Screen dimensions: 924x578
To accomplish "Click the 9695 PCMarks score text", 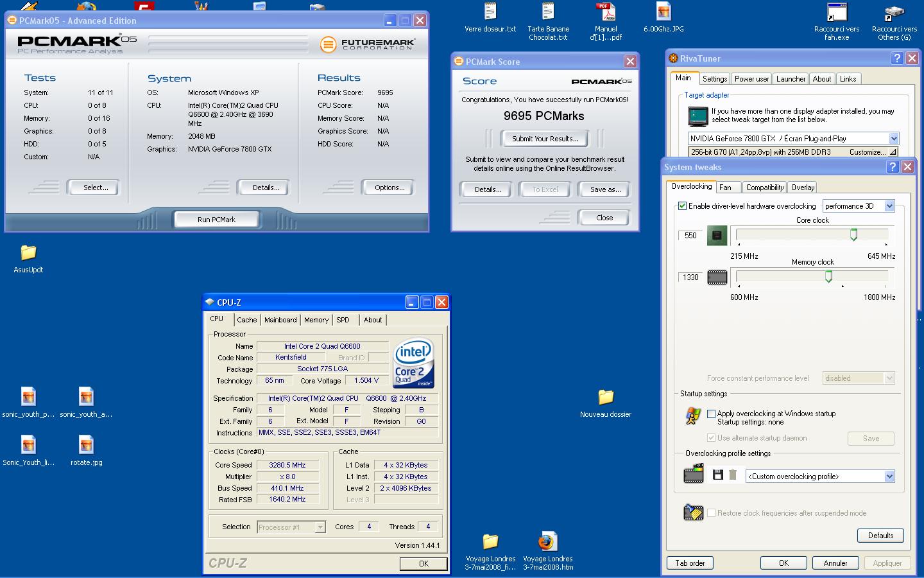I will tap(544, 116).
